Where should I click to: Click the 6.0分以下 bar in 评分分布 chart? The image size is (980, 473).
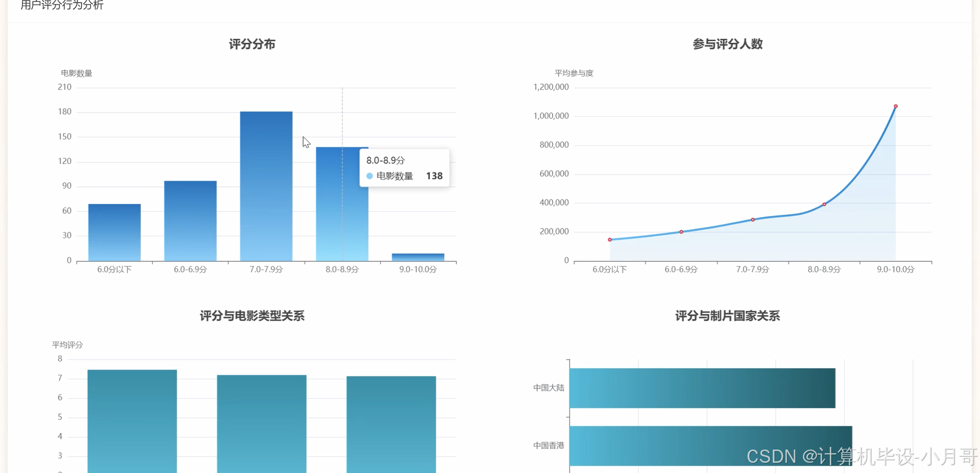[x=115, y=233]
